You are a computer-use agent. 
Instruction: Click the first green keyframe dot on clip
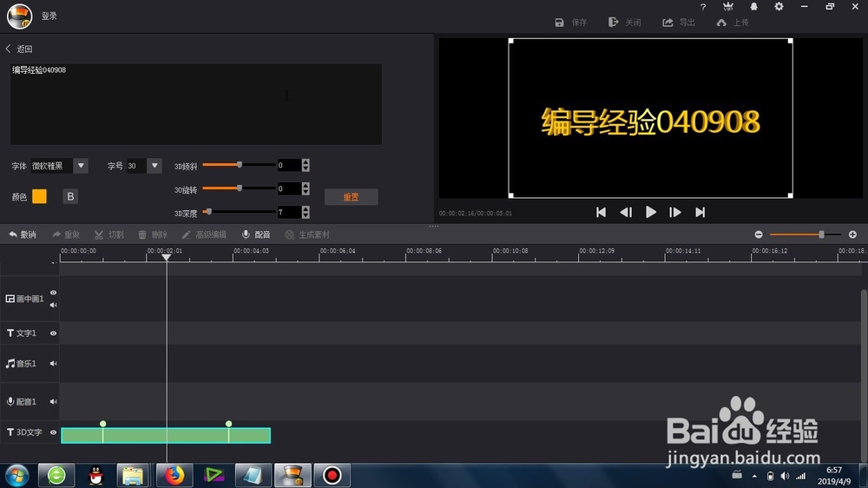point(103,424)
